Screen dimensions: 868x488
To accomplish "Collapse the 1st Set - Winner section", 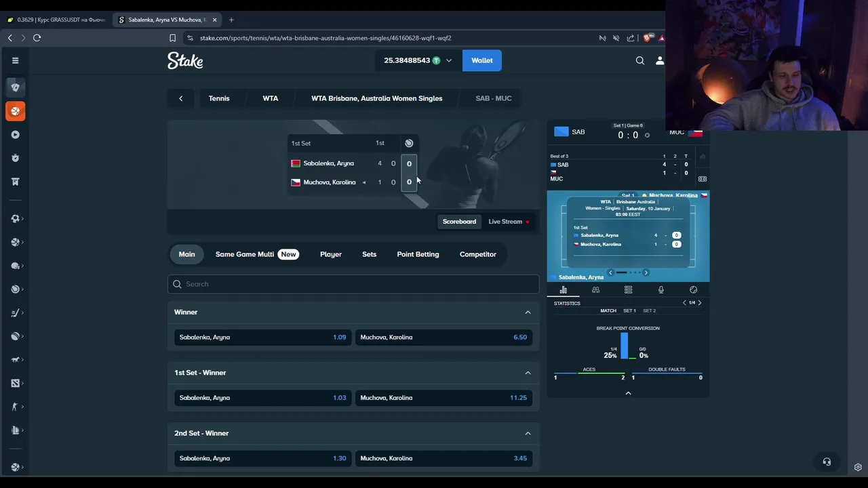I will 528,373.
